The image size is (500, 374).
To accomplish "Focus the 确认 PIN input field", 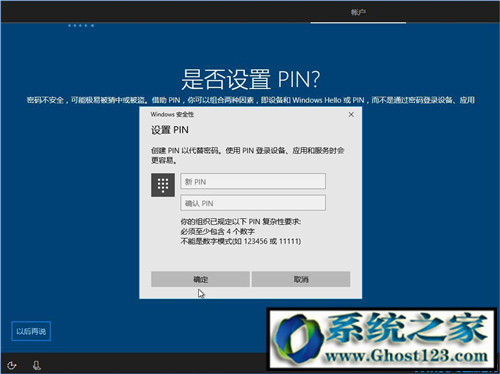I will point(253,203).
